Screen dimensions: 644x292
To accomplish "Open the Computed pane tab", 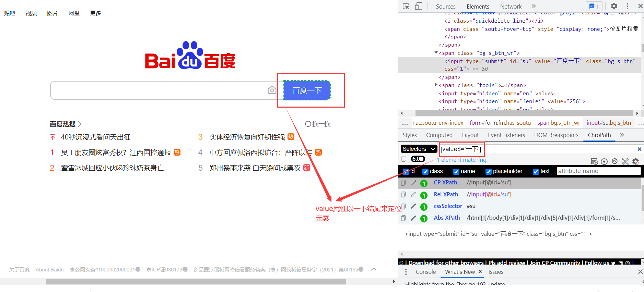I will coord(439,135).
